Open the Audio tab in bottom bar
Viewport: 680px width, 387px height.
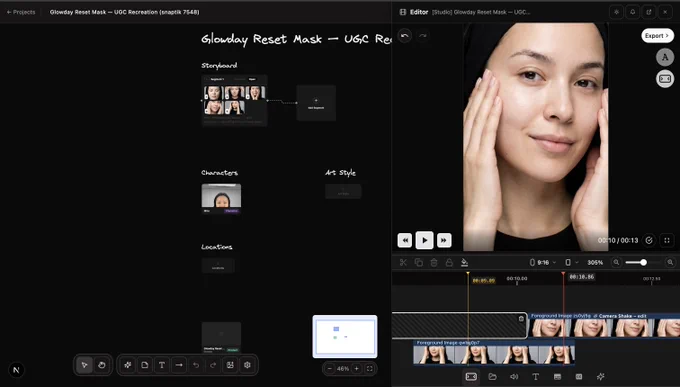point(514,377)
